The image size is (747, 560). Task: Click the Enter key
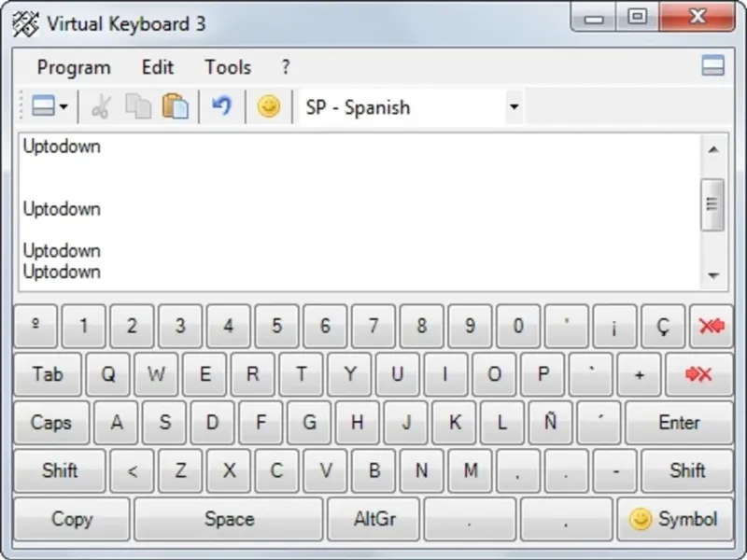[680, 423]
